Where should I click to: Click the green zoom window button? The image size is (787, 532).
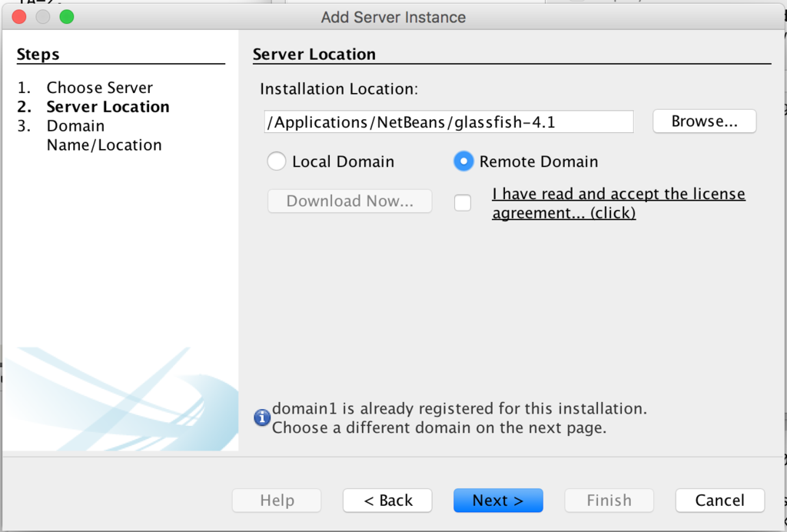[67, 17]
